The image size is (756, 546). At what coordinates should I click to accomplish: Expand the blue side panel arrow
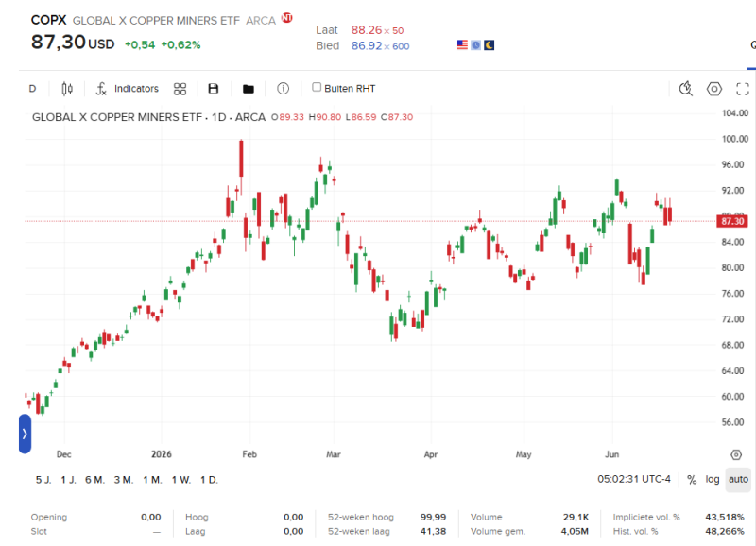pyautogui.click(x=26, y=434)
